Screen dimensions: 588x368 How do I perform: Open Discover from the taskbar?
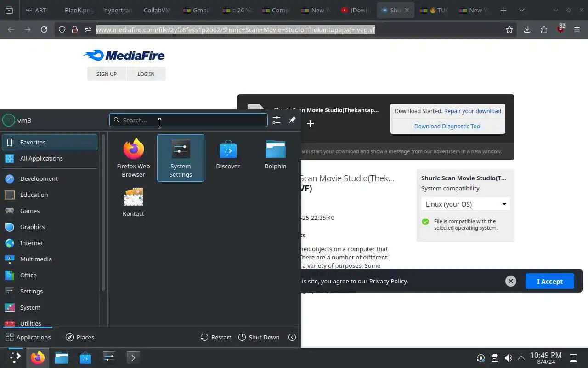(x=85, y=357)
